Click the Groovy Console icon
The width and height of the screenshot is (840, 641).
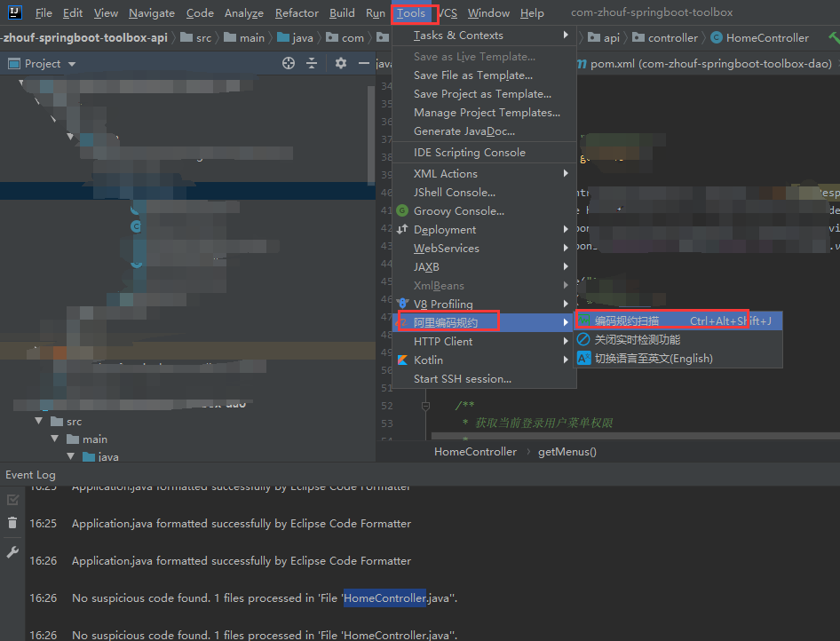402,210
